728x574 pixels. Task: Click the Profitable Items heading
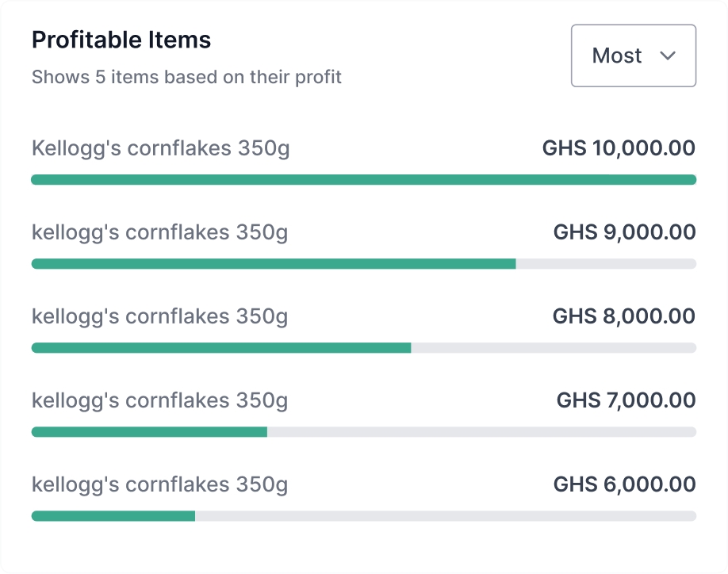pos(121,40)
